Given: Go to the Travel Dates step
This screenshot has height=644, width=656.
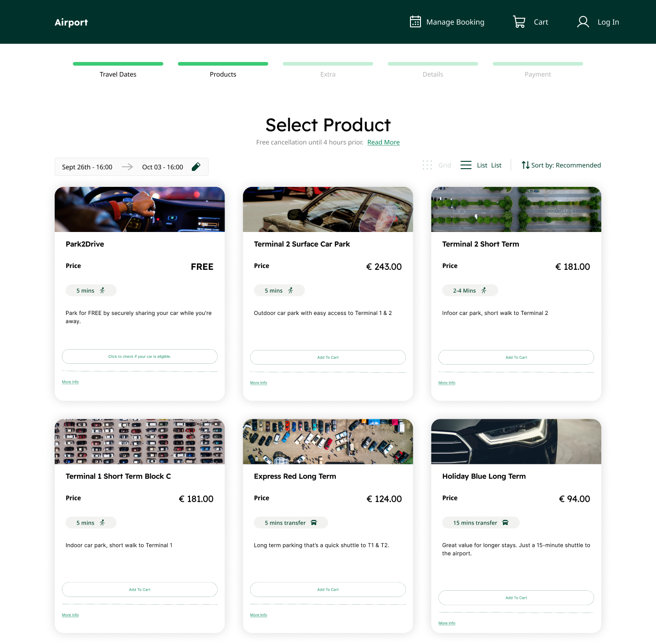Looking at the screenshot, I should coord(118,74).
